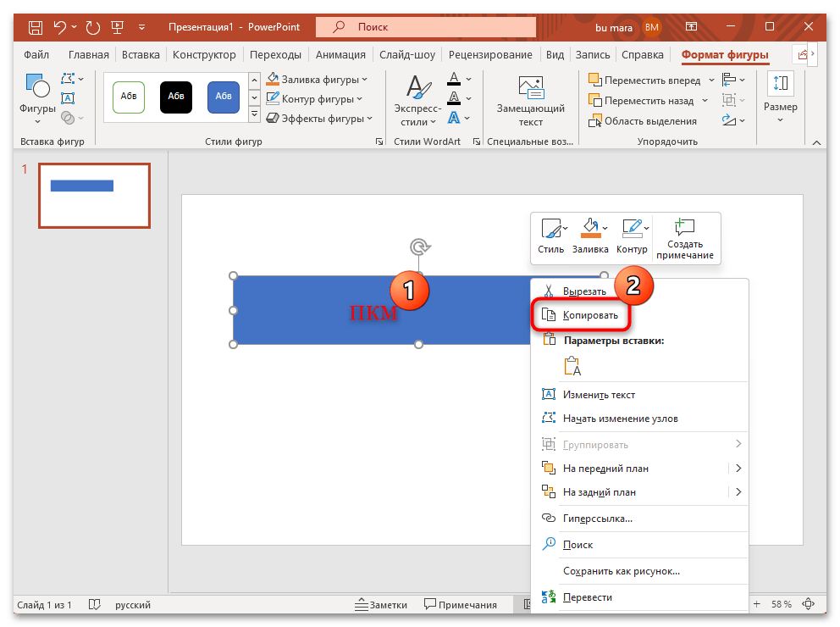Switch to the Главная tab
The width and height of the screenshot is (840, 627).
click(x=88, y=55)
